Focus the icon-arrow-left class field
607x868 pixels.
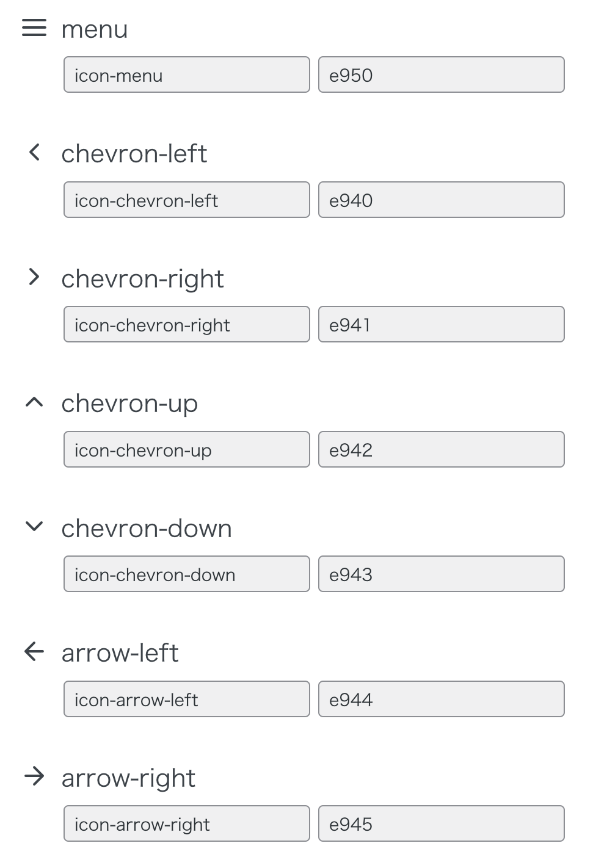(x=187, y=699)
